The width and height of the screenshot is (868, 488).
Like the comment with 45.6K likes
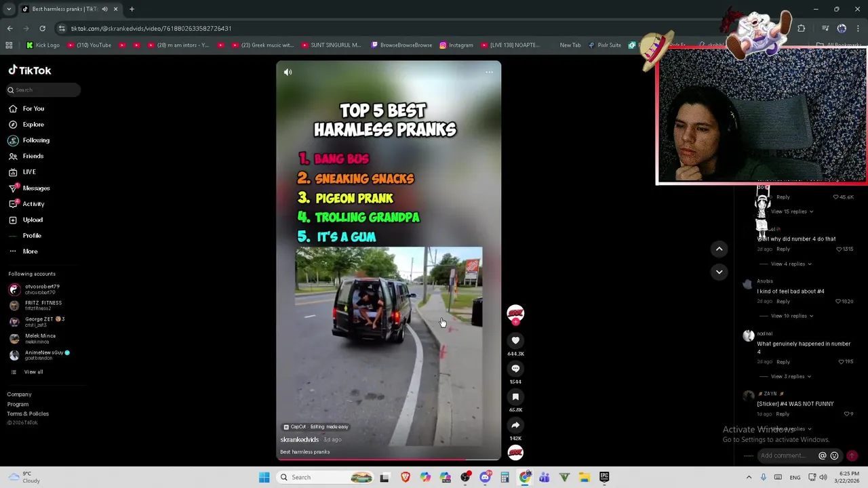point(836,197)
